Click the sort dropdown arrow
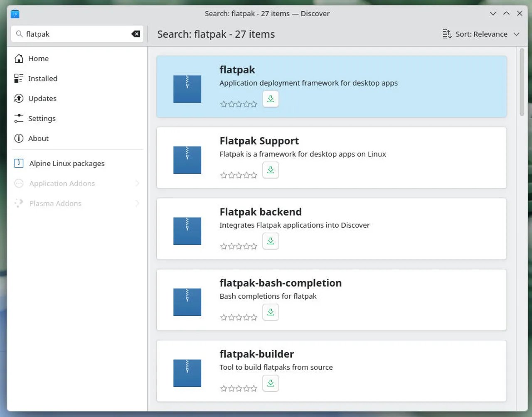 (517, 34)
